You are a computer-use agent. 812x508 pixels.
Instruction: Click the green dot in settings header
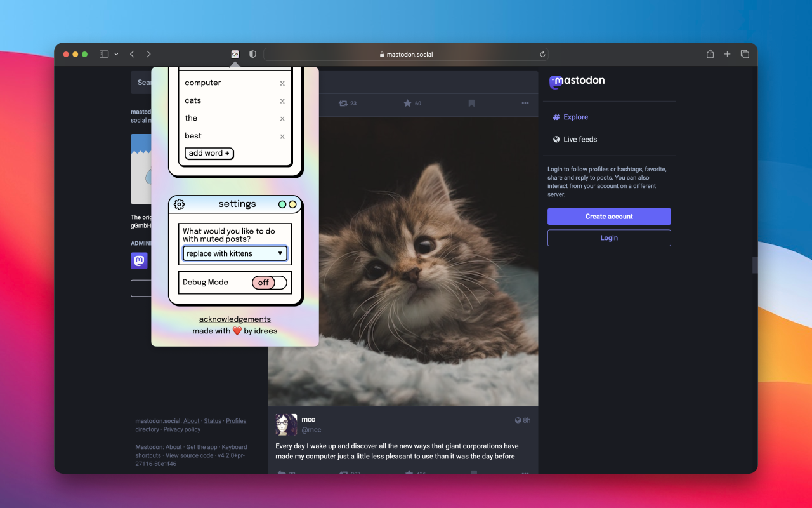pos(282,204)
